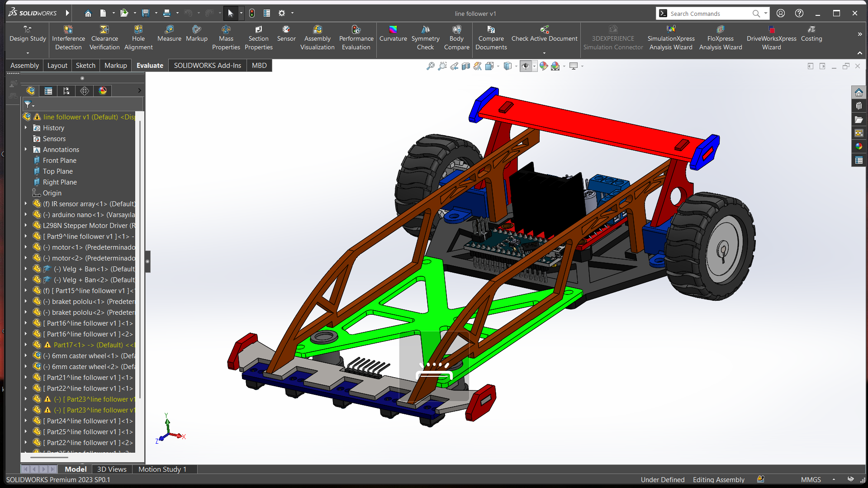Save the document with the disk icon
Viewport: 868px width, 488px height.
pyautogui.click(x=146, y=13)
